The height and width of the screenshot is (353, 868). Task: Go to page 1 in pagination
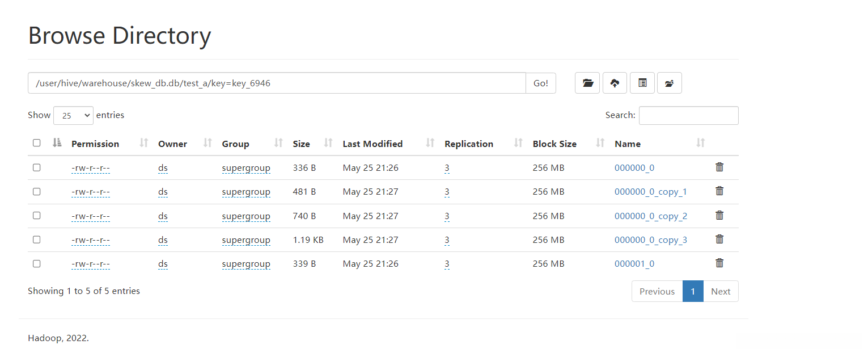coord(693,291)
